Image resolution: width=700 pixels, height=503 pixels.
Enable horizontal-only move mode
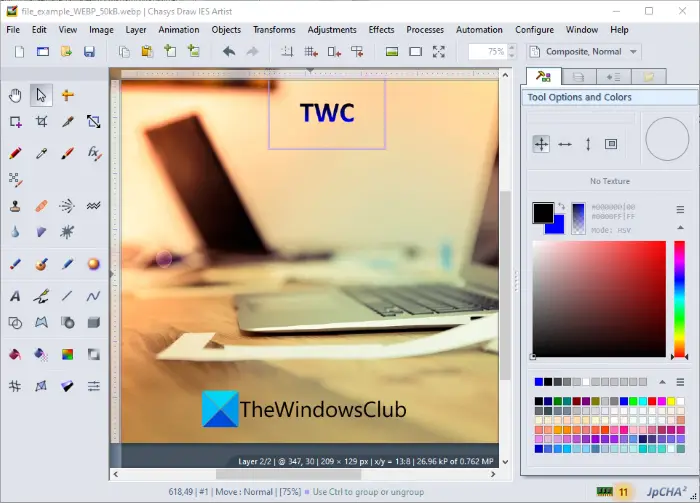pyautogui.click(x=565, y=144)
